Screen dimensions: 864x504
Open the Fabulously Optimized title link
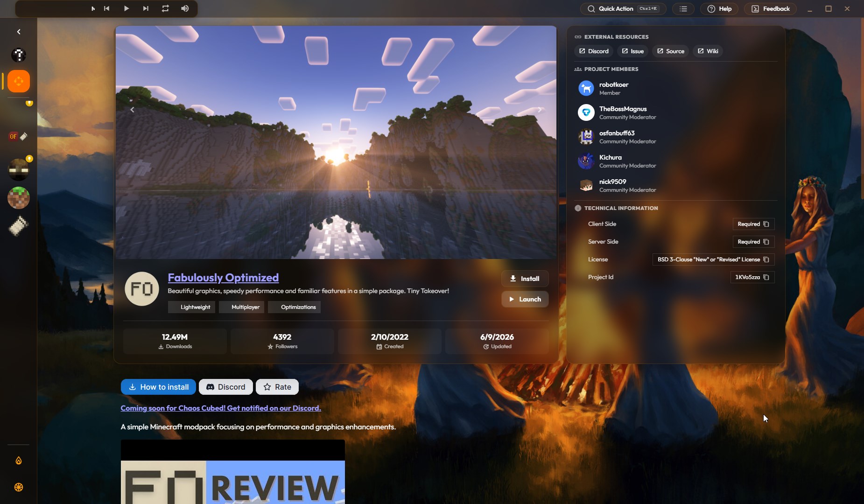pos(223,278)
